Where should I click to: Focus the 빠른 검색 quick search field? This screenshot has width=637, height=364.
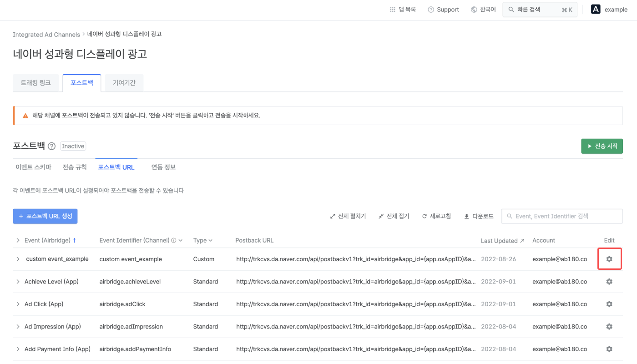pos(540,10)
